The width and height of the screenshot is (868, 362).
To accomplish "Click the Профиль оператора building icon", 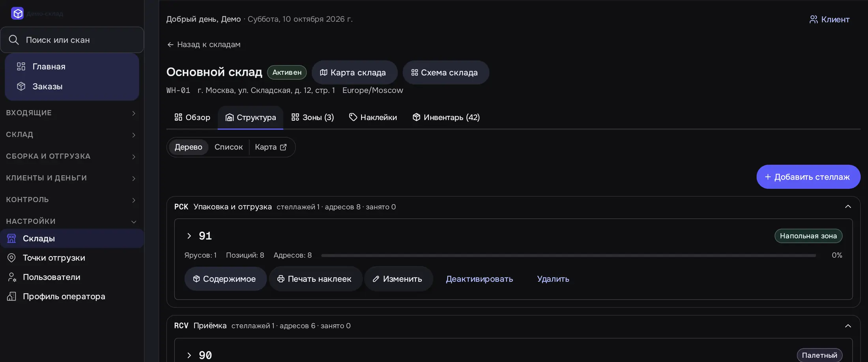I will tap(12, 296).
